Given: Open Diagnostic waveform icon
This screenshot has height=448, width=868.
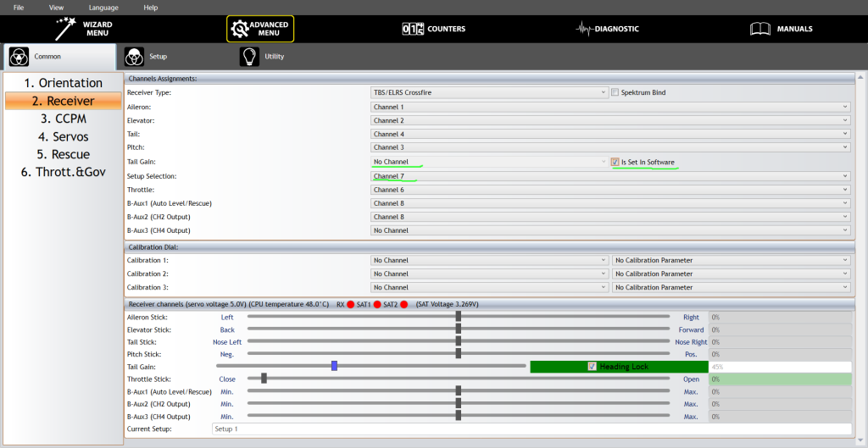Looking at the screenshot, I should pyautogui.click(x=585, y=29).
